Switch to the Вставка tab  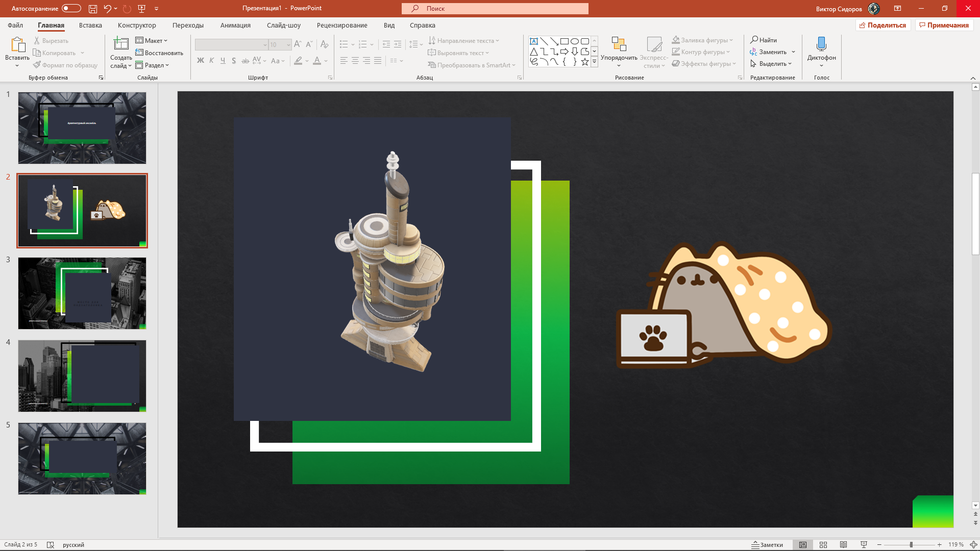90,25
